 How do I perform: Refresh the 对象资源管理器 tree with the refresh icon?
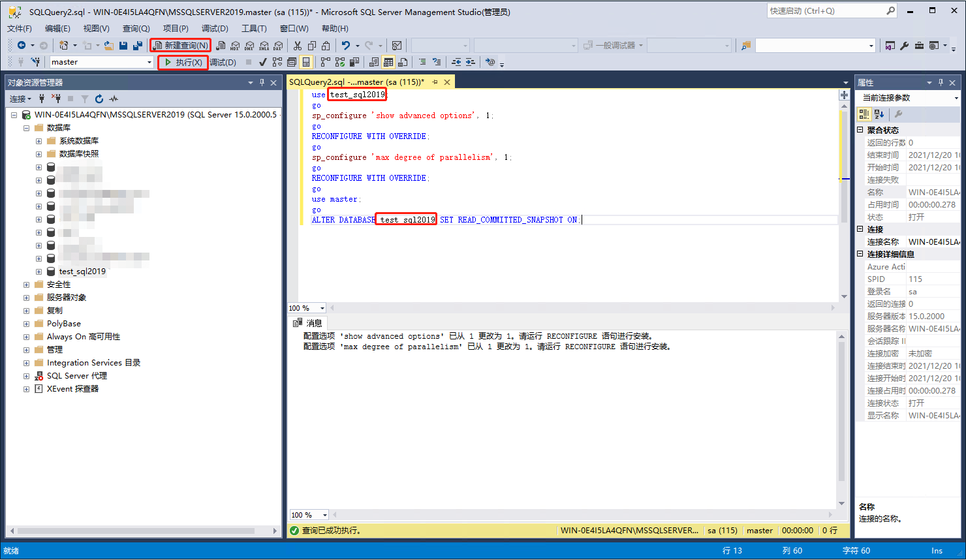coord(99,99)
